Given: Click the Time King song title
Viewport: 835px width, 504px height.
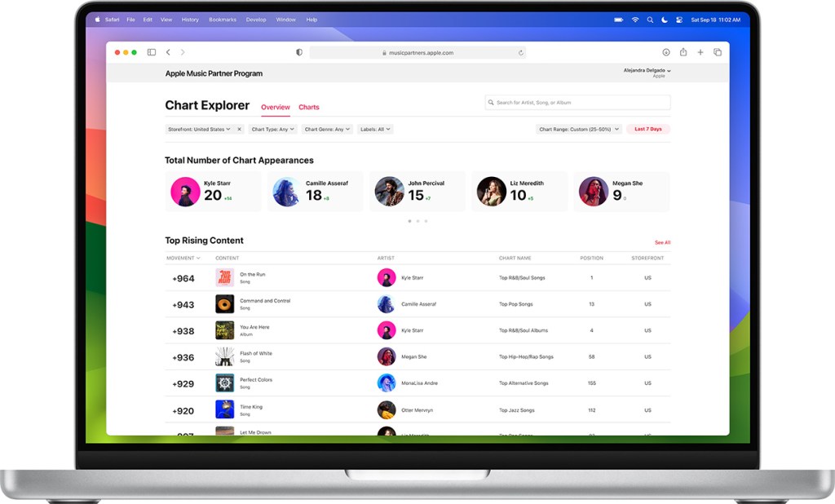Looking at the screenshot, I should click(x=251, y=406).
